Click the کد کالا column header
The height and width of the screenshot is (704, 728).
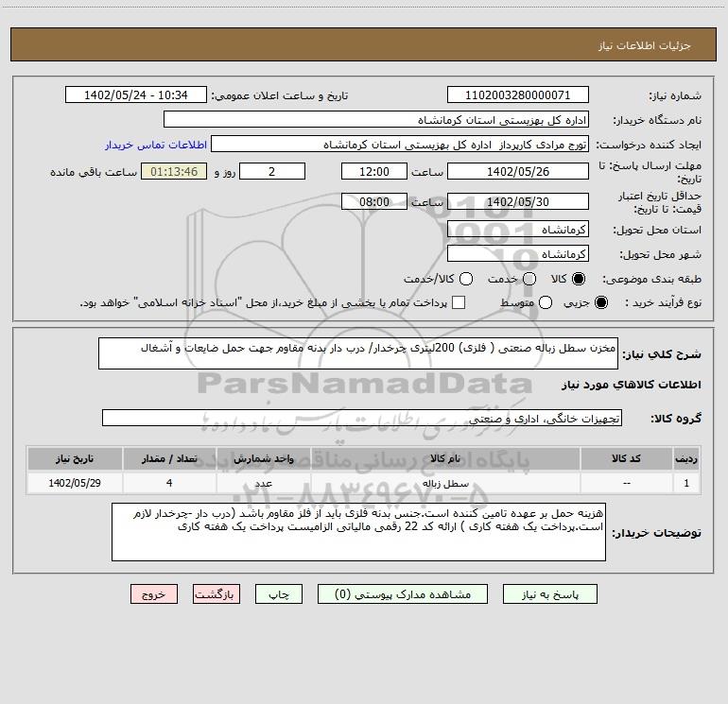click(626, 458)
